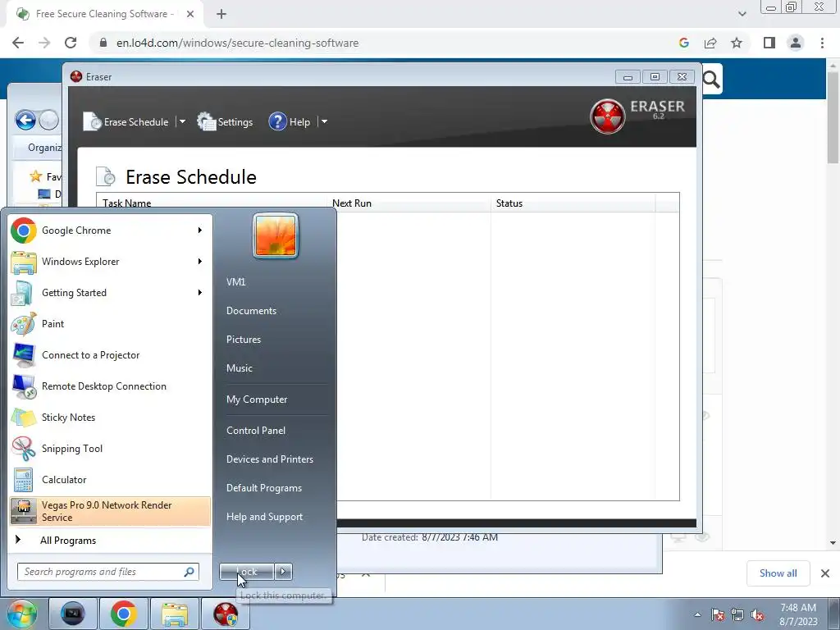This screenshot has width=840, height=630.
Task: Expand Getting Started submenu arrow
Action: coord(200,293)
